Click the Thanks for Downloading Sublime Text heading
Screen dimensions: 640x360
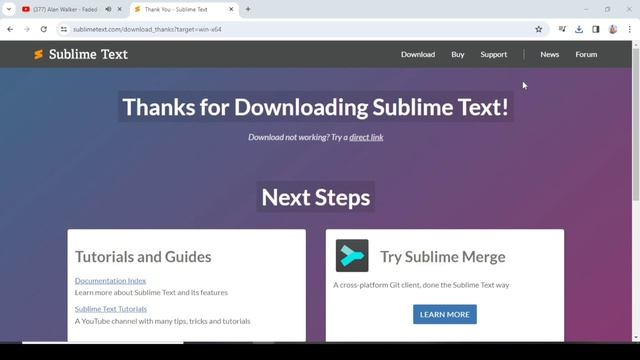[316, 107]
